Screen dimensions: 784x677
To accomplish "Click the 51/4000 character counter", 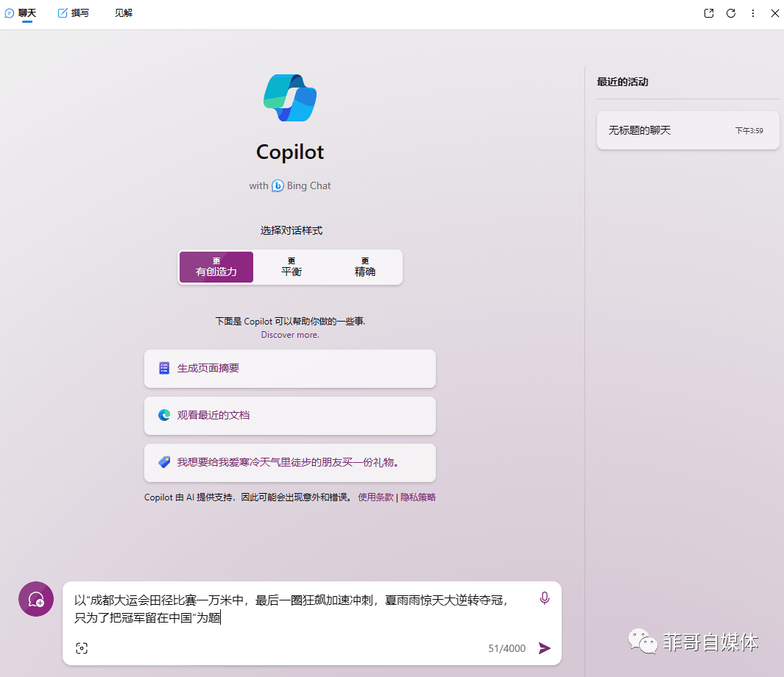I will (x=506, y=648).
